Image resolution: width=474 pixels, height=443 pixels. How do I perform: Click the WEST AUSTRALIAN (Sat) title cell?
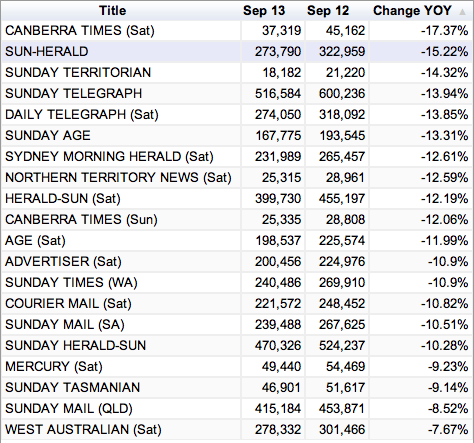click(x=121, y=430)
